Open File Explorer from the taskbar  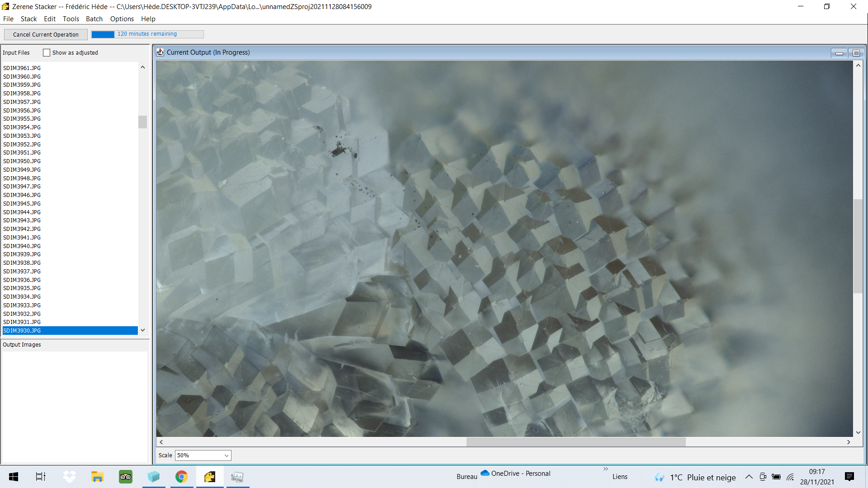[98, 477]
